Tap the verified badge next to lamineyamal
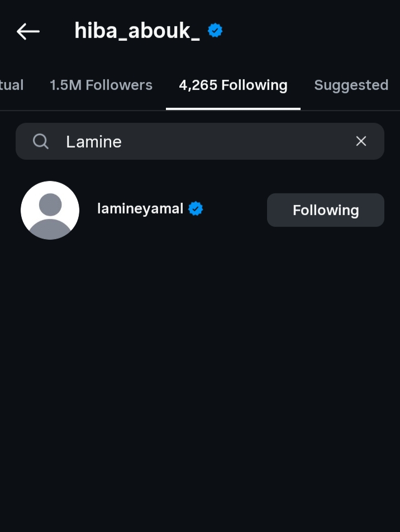The width and height of the screenshot is (400, 532). [x=196, y=208]
